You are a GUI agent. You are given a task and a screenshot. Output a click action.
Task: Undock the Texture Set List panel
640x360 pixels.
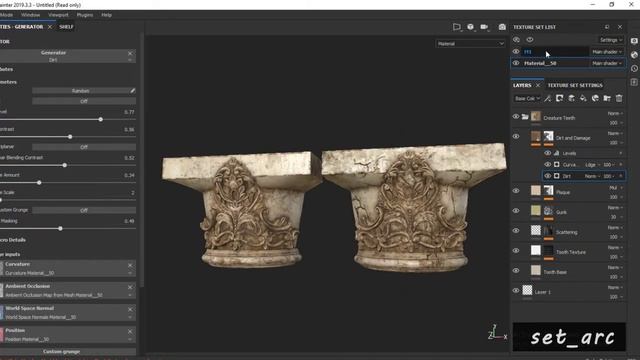point(607,27)
